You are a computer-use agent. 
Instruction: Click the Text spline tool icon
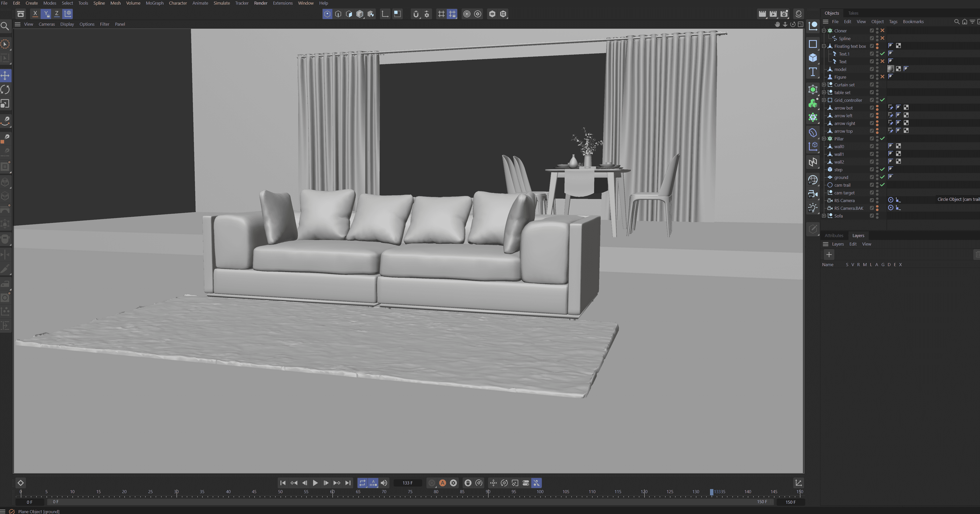pos(813,72)
